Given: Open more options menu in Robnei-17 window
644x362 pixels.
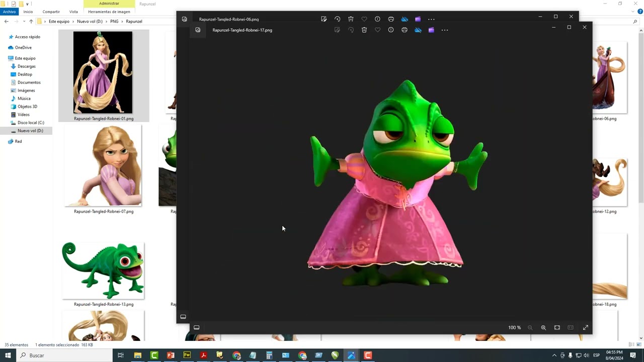Looking at the screenshot, I should tap(445, 30).
